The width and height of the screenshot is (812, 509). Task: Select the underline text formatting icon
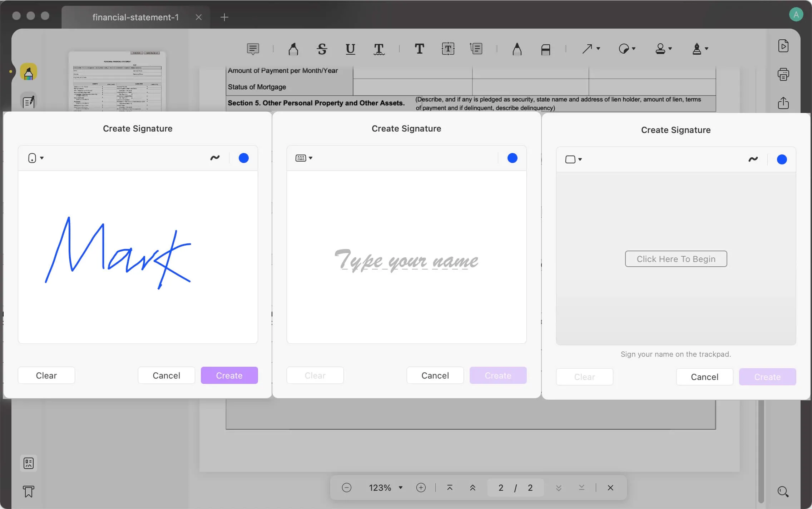(x=350, y=49)
